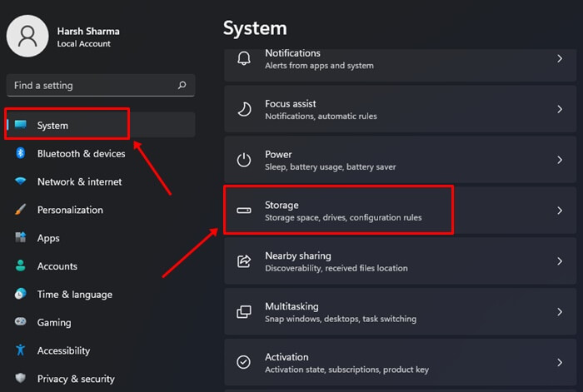The width and height of the screenshot is (583, 392).
Task: Click the Harsh Sharma profile avatar
Action: (27, 36)
